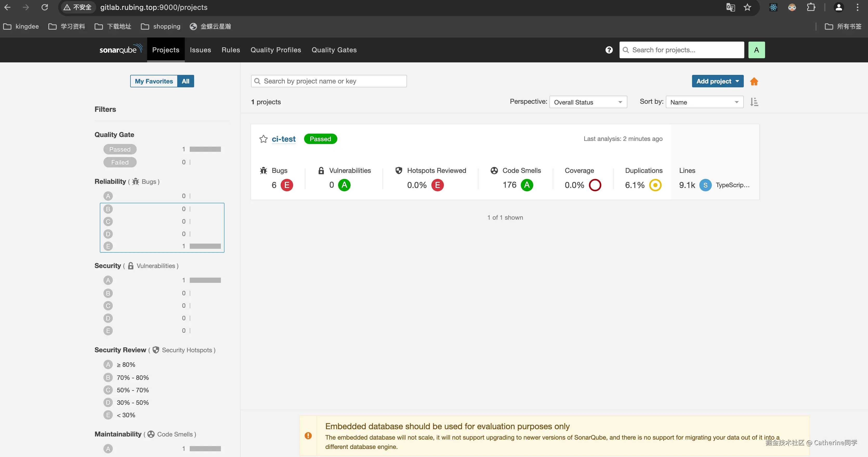The width and height of the screenshot is (868, 457).
Task: Bookmark page with star icon
Action: pos(747,8)
